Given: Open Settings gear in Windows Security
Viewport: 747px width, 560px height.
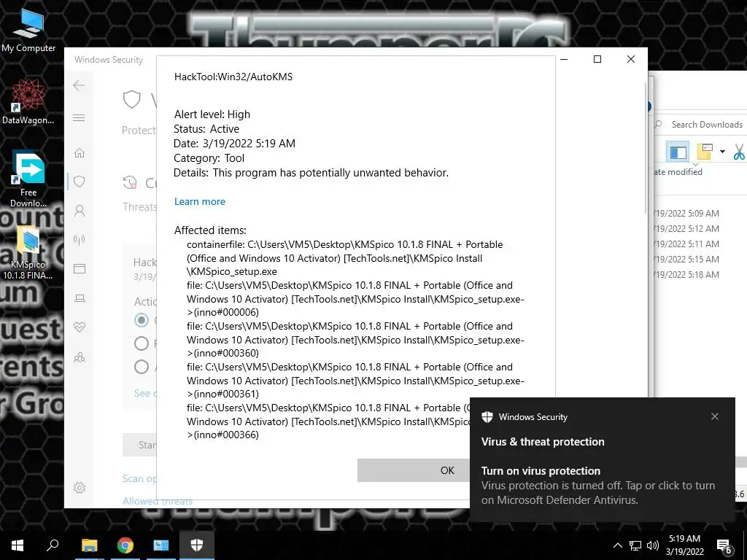Looking at the screenshot, I should [x=80, y=488].
